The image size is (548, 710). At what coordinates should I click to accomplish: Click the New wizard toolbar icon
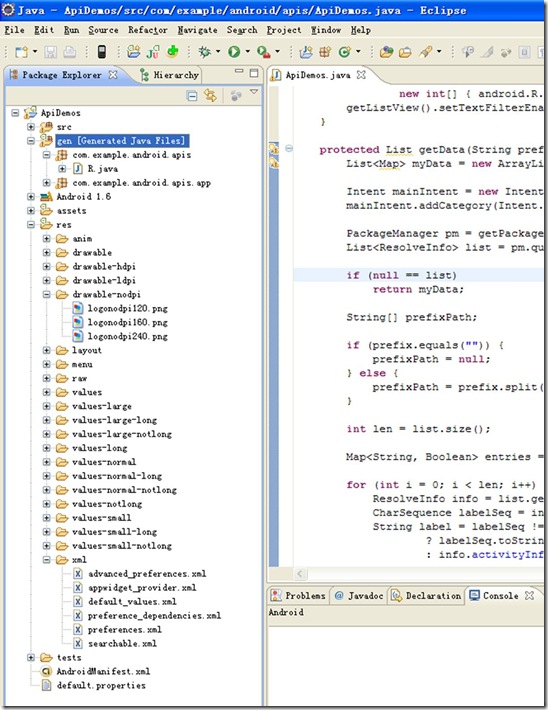pyautogui.click(x=21, y=52)
